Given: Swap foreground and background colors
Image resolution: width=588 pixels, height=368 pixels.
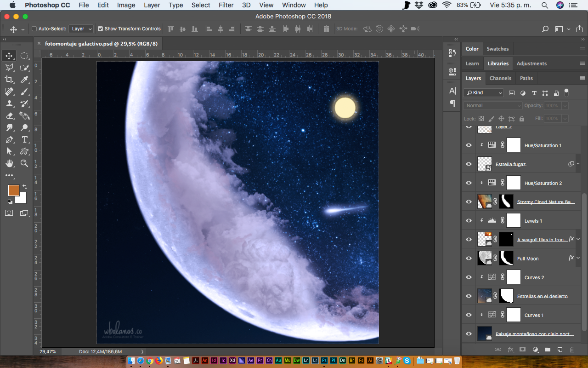Looking at the screenshot, I should (25, 187).
